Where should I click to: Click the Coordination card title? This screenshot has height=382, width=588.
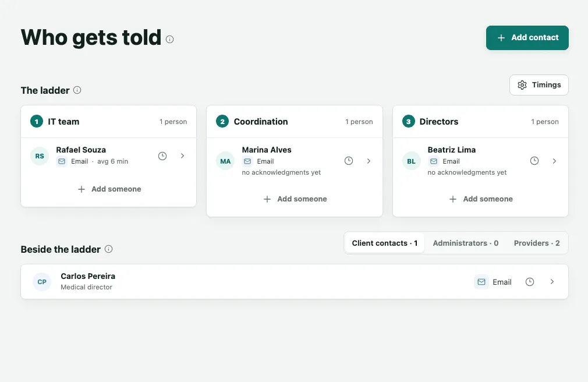[261, 122]
